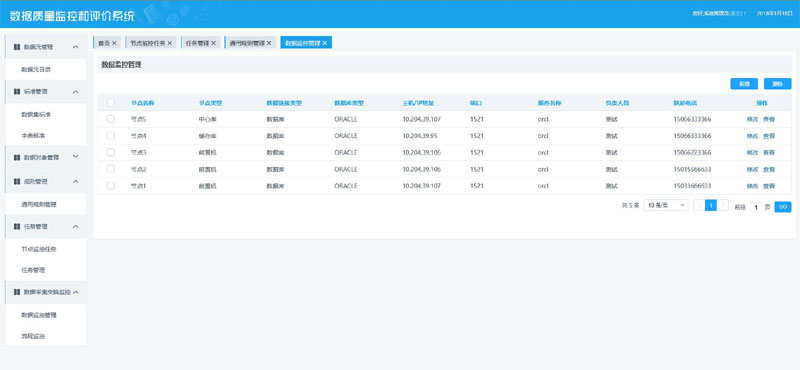The width and height of the screenshot is (800, 370).
Task: Collapse the 数据元管理 group chevron
Action: point(76,47)
